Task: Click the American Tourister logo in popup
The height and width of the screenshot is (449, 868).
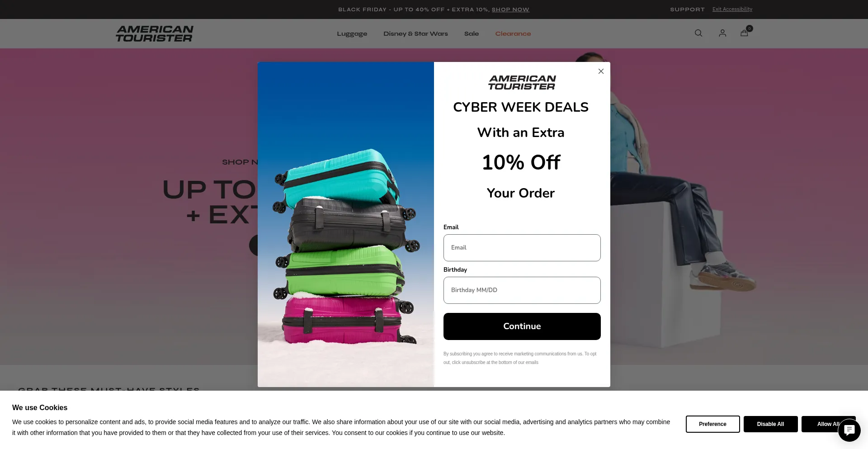Action: point(522,83)
